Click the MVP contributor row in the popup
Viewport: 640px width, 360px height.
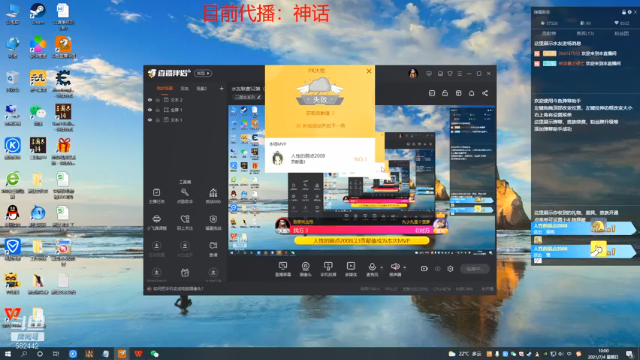[x=320, y=158]
